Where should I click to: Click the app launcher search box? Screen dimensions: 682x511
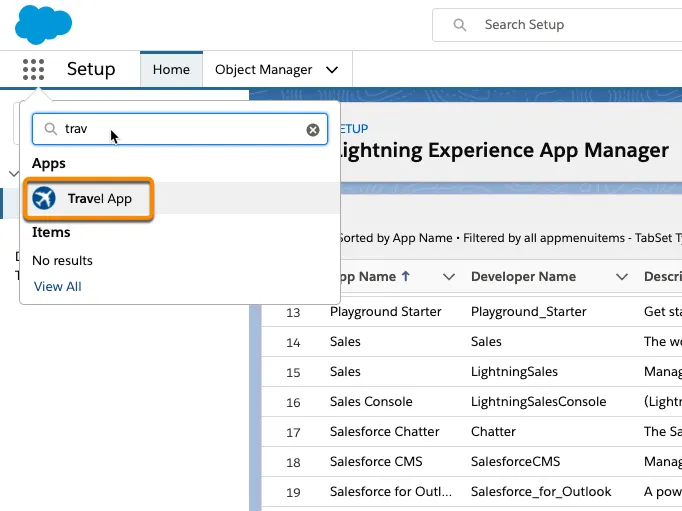(x=180, y=129)
